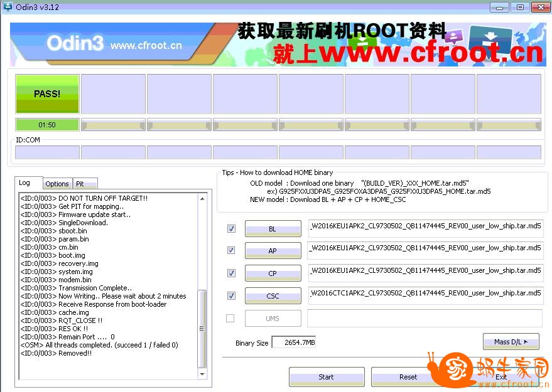Select log line 'Remain Port .... 0'

coord(67,337)
